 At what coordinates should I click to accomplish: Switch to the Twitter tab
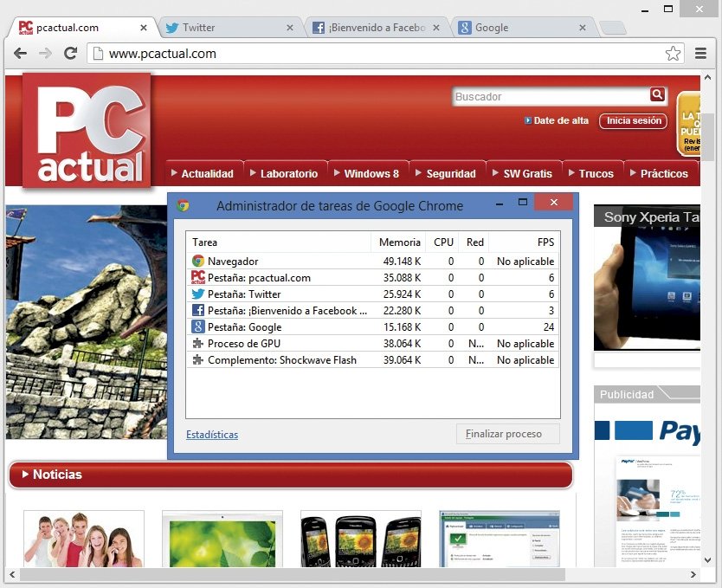point(230,28)
